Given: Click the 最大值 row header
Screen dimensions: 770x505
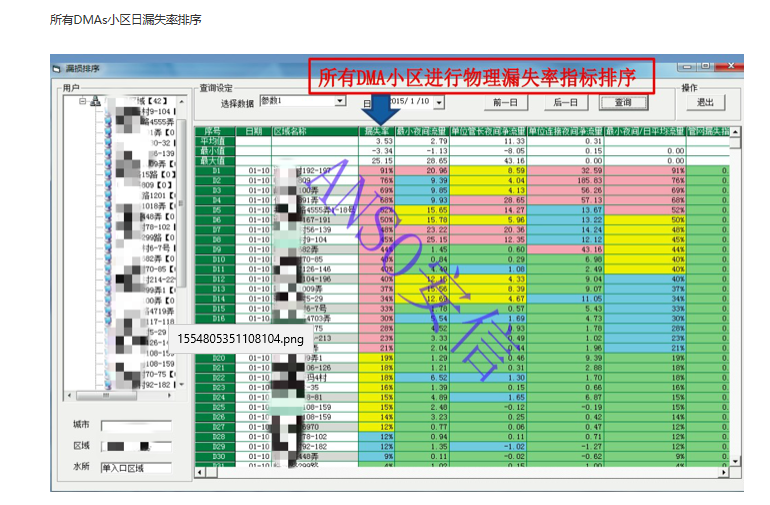Looking at the screenshot, I should (215, 161).
